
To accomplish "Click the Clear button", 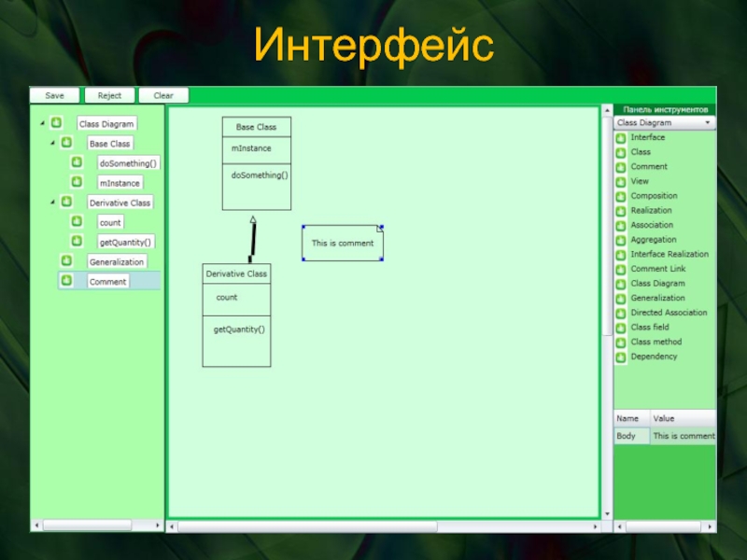I will (x=163, y=95).
